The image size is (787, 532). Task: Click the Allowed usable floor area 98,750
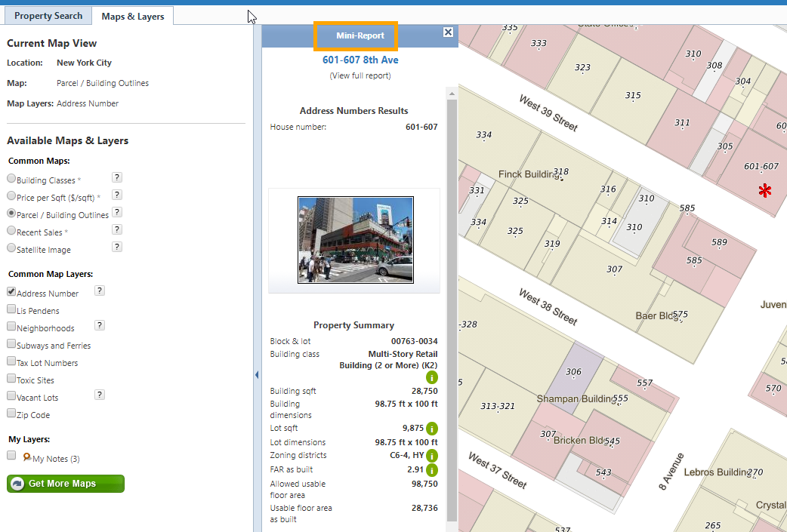coord(424,484)
